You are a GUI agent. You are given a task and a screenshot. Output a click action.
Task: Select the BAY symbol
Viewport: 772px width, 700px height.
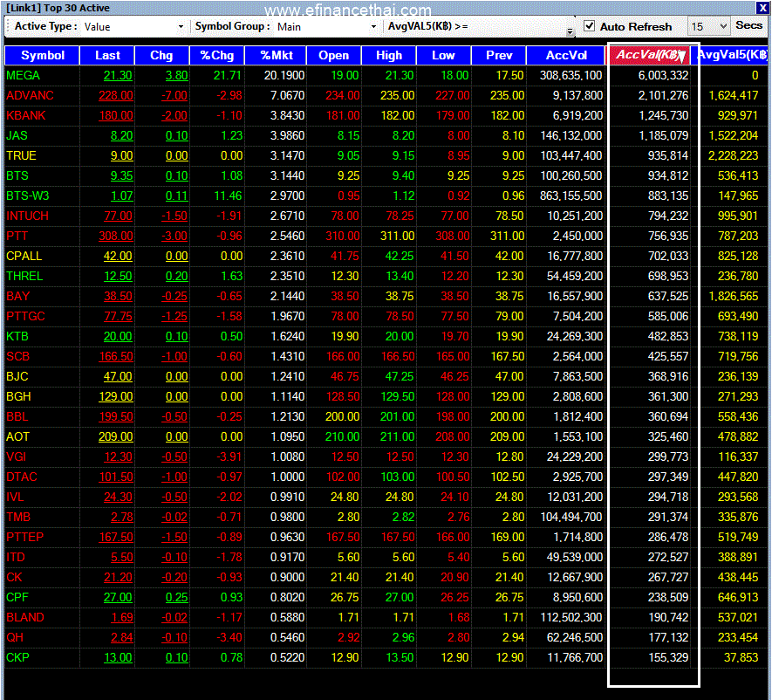pos(18,296)
